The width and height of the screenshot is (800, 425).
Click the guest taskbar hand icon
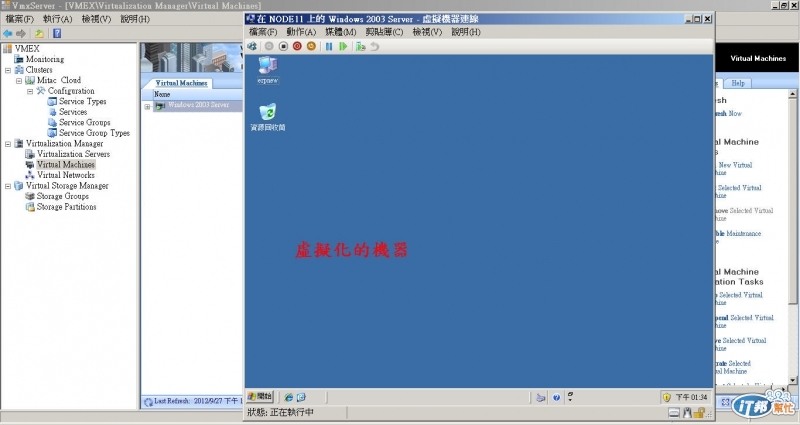(541, 397)
